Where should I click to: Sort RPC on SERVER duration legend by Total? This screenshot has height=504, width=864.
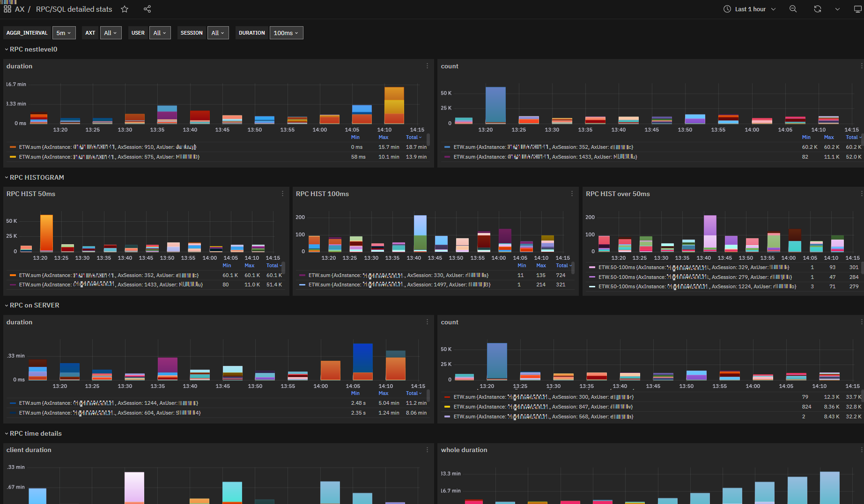(414, 393)
